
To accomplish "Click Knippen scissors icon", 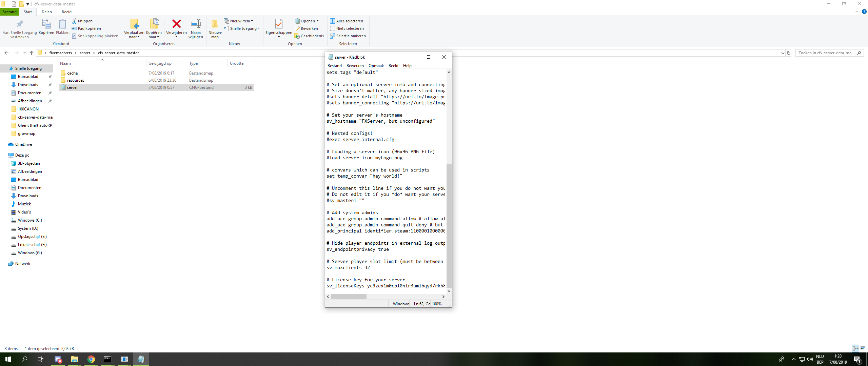I will (x=74, y=21).
